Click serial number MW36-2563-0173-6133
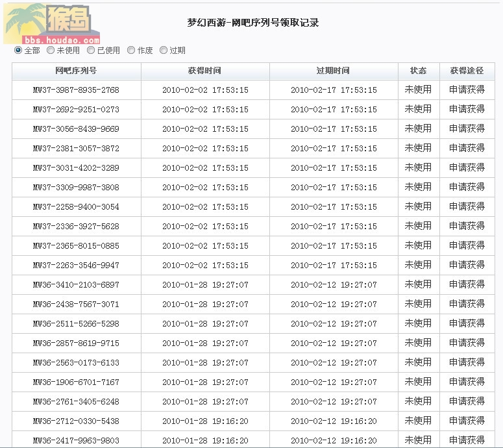Viewport: 503px width, 448px height. pos(76,363)
